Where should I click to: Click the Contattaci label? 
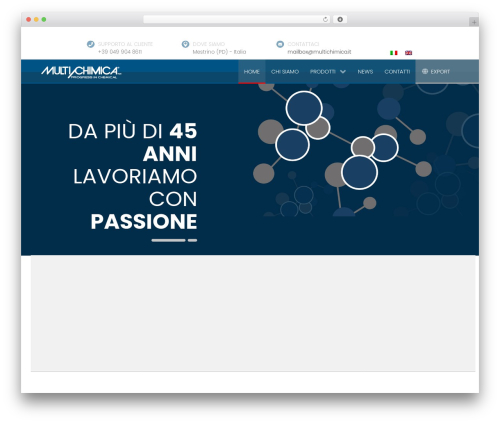[303, 44]
